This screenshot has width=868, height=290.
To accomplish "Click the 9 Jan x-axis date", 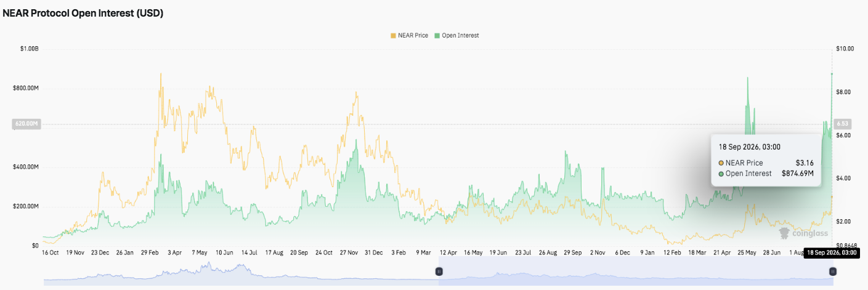I will tap(647, 252).
